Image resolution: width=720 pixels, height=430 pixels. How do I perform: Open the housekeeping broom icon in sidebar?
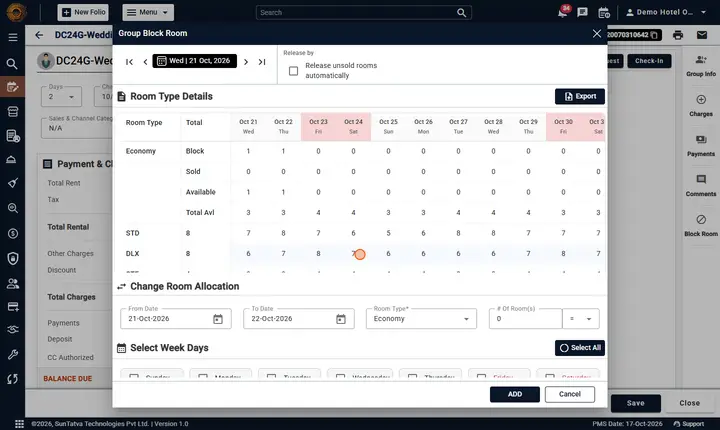coord(12,183)
